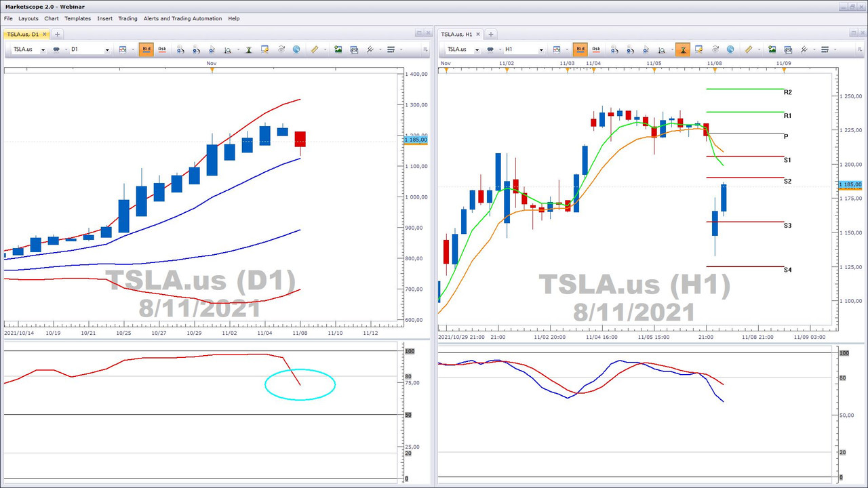Expand ruler options arrow in H1 toolbar
The height and width of the screenshot is (488, 868).
pyautogui.click(x=759, y=49)
